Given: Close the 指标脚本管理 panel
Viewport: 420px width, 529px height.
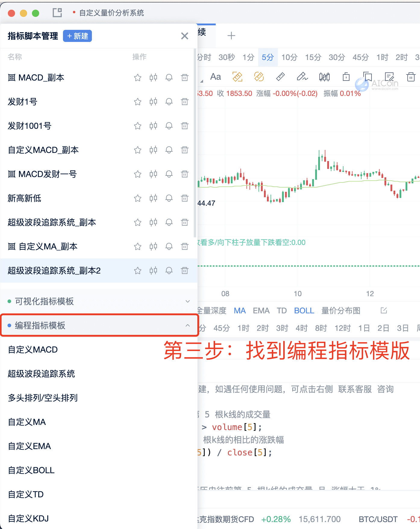Looking at the screenshot, I should 185,36.
